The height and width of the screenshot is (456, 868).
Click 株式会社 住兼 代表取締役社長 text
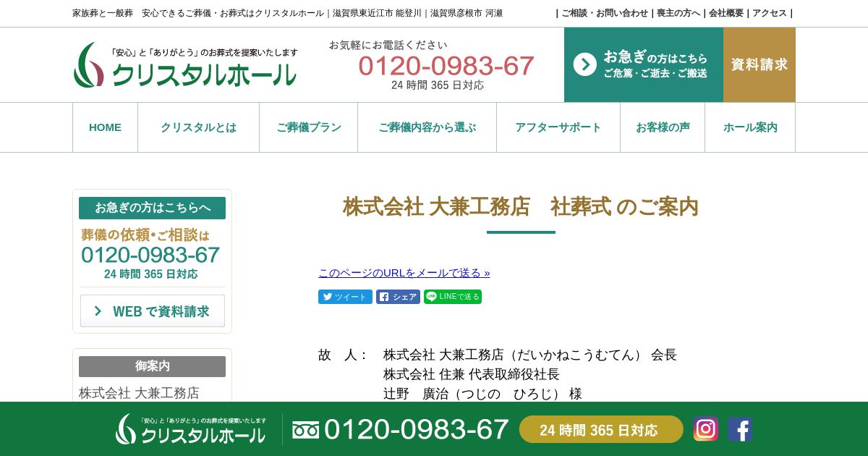click(x=472, y=374)
